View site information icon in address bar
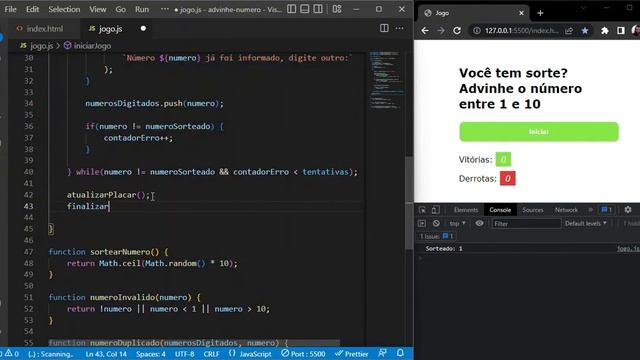Image resolution: width=640 pixels, height=360 pixels. pos(476,31)
